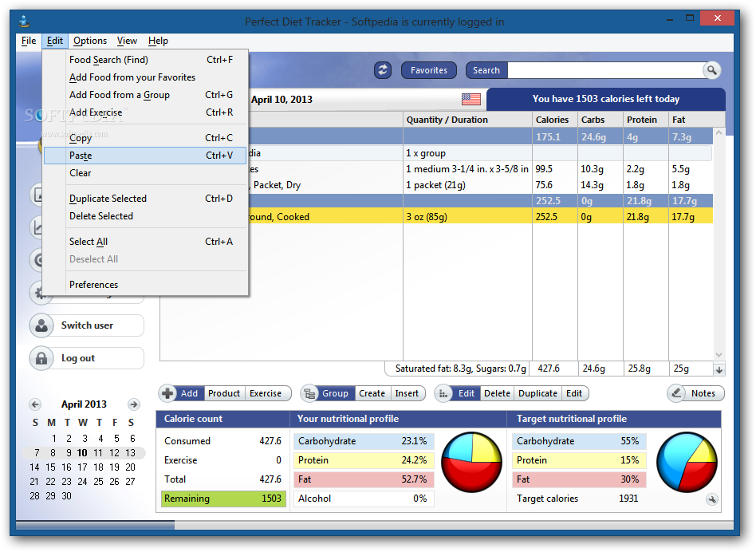The height and width of the screenshot is (552, 756).
Task: Select April 30 in the calendar
Action: [66, 495]
